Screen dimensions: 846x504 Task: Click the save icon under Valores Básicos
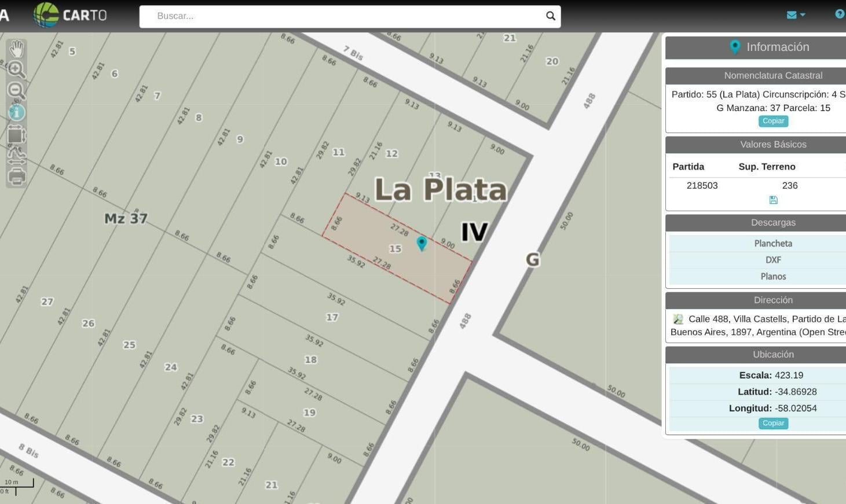[x=773, y=200]
